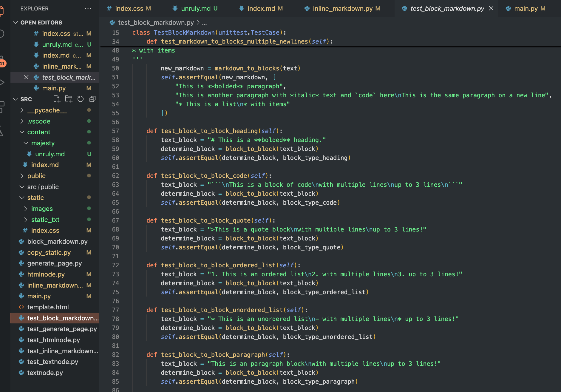Viewport: 561px width, 392px height.
Task: Refresh the SRC explorer tree
Action: click(x=81, y=99)
